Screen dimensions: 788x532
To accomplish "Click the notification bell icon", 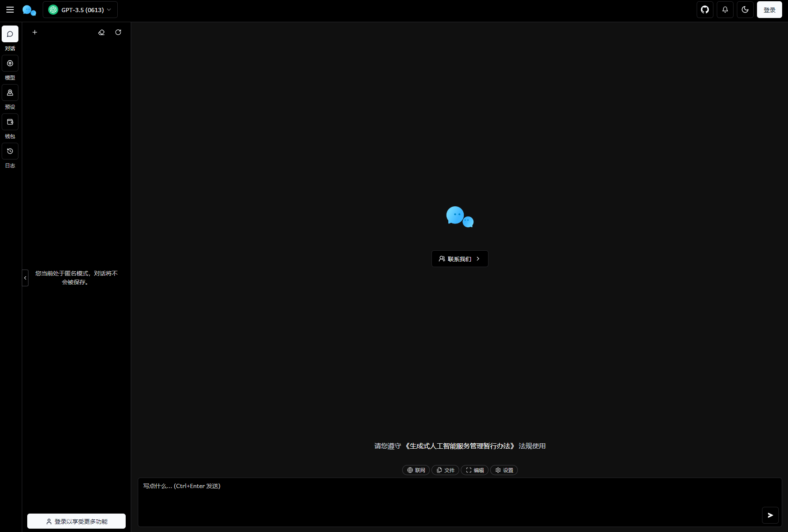I will 724,9.
